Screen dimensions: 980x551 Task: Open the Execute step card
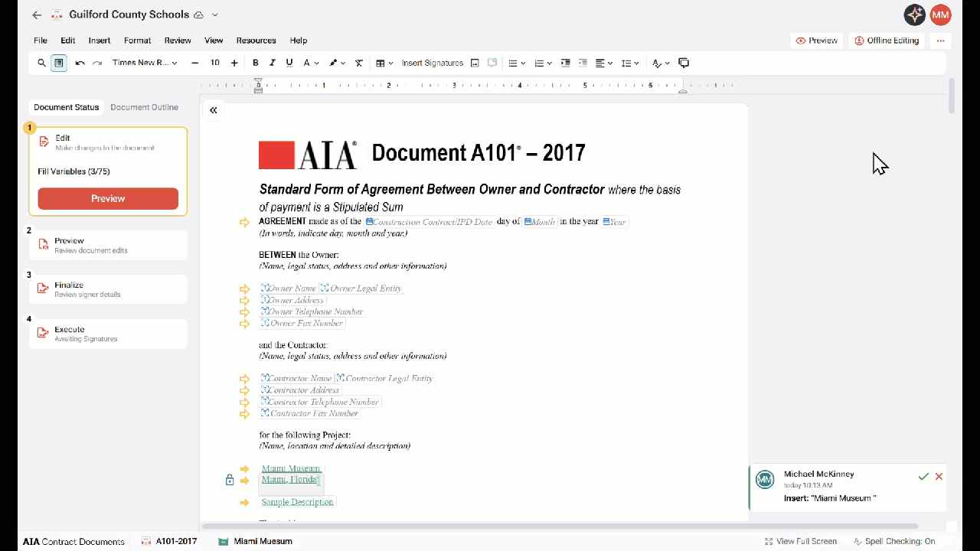(x=108, y=334)
